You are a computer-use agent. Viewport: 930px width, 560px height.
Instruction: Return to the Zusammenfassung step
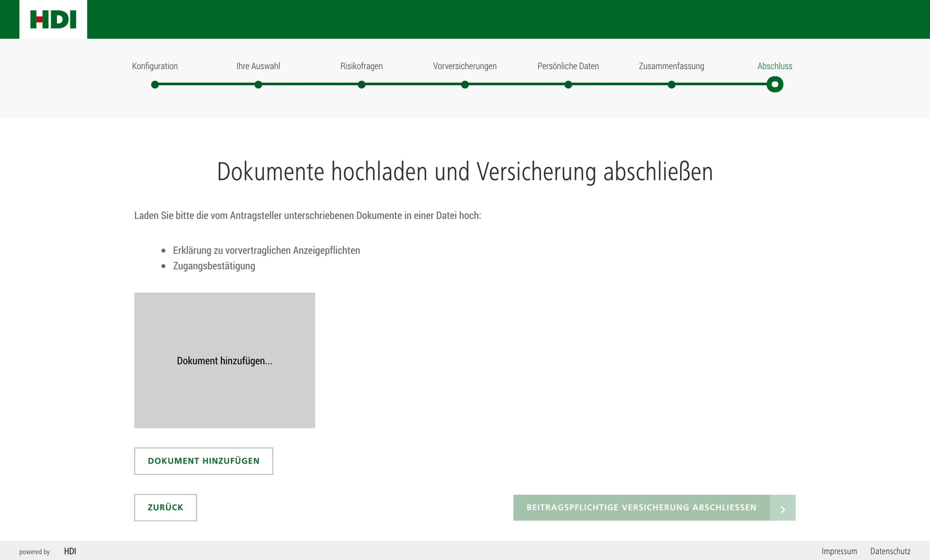(x=671, y=66)
